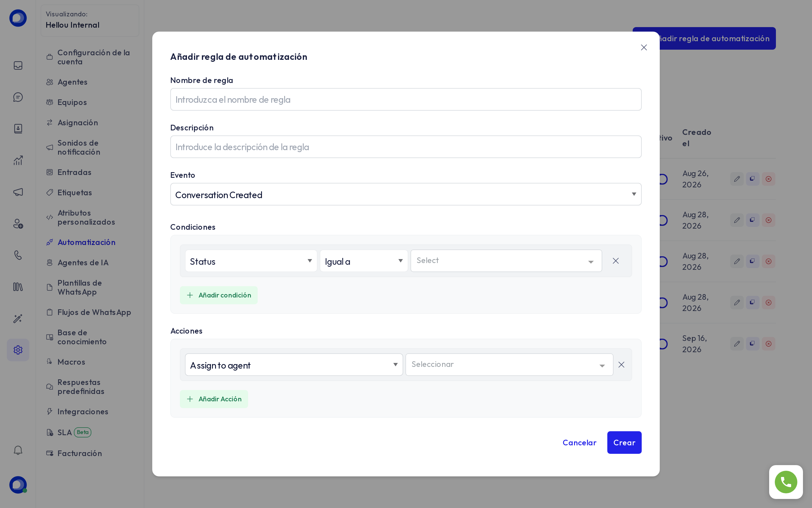This screenshot has height=508, width=812.
Task: Open contacts icon in left rail
Action: [18, 129]
